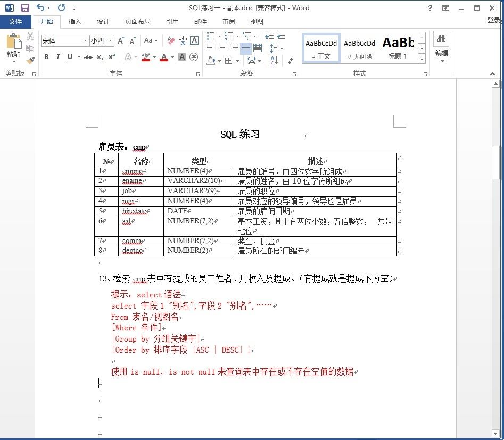Viewport: 504px width, 440px height.
Task: Apply strikethrough formatting
Action: coord(88,57)
